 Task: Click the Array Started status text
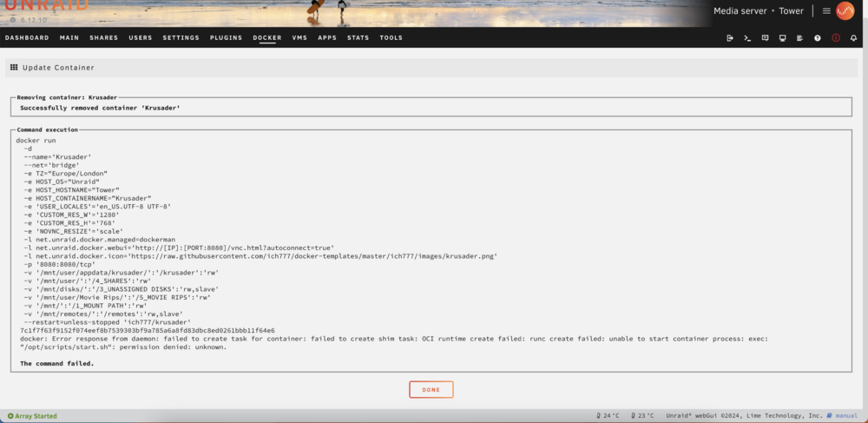[x=36, y=416]
